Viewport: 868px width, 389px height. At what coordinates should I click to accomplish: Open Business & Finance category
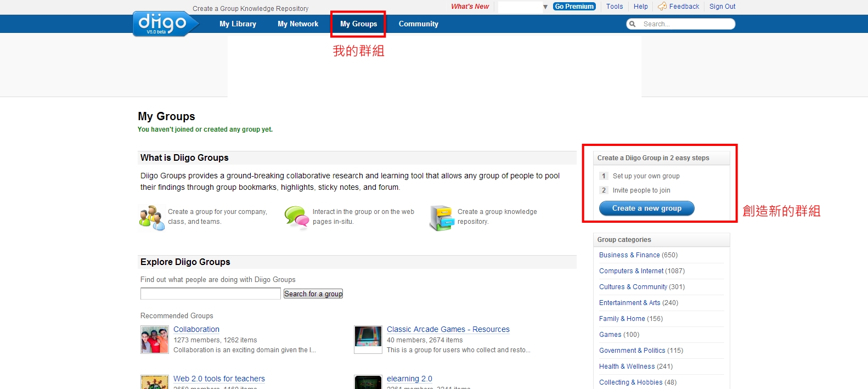(x=629, y=255)
